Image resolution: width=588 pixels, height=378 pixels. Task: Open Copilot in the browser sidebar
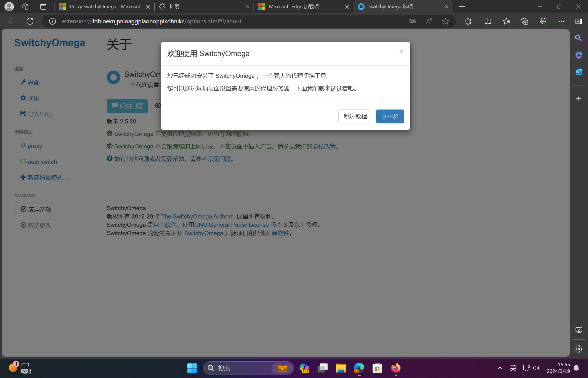point(579,55)
